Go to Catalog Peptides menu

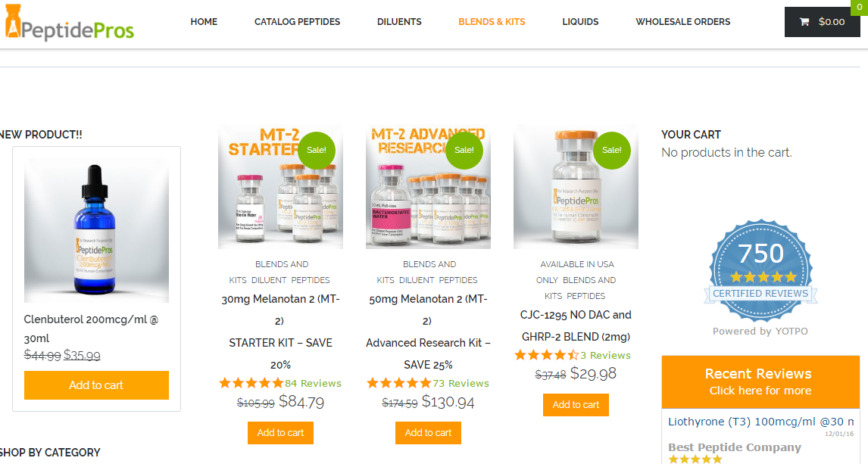click(297, 22)
